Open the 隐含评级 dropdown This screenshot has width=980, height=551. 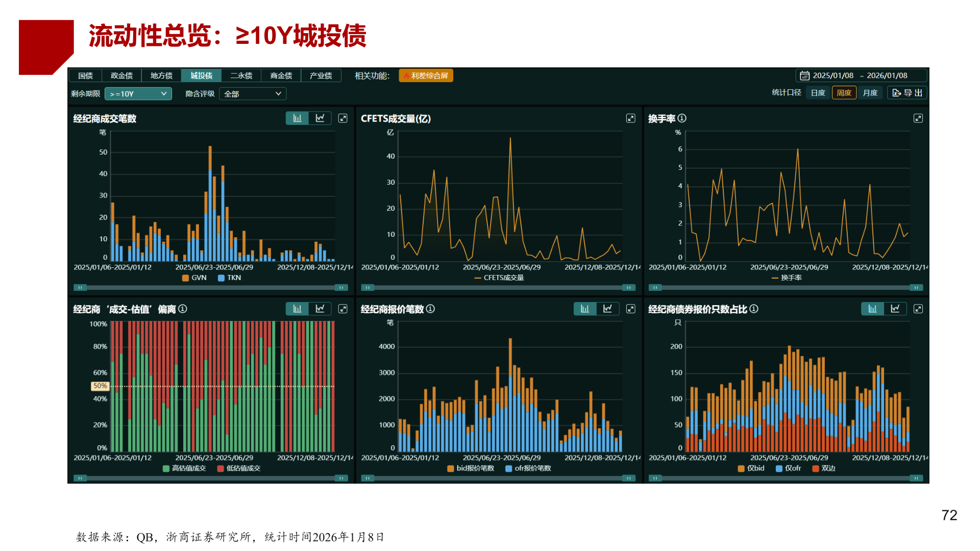click(252, 93)
